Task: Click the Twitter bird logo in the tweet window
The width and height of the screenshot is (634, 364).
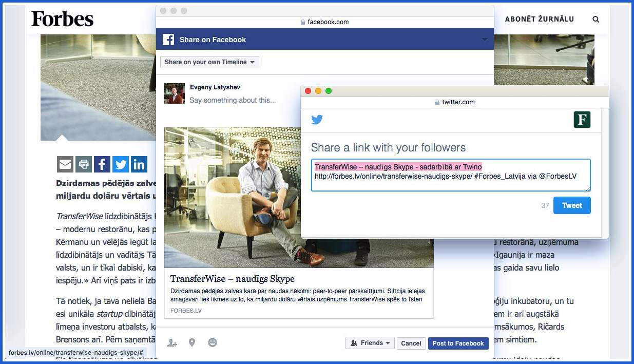Action: pyautogui.click(x=317, y=120)
